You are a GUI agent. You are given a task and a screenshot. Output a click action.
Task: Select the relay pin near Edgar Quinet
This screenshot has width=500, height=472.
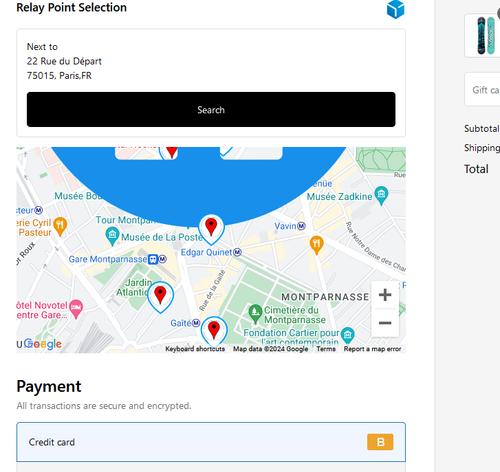click(x=211, y=229)
